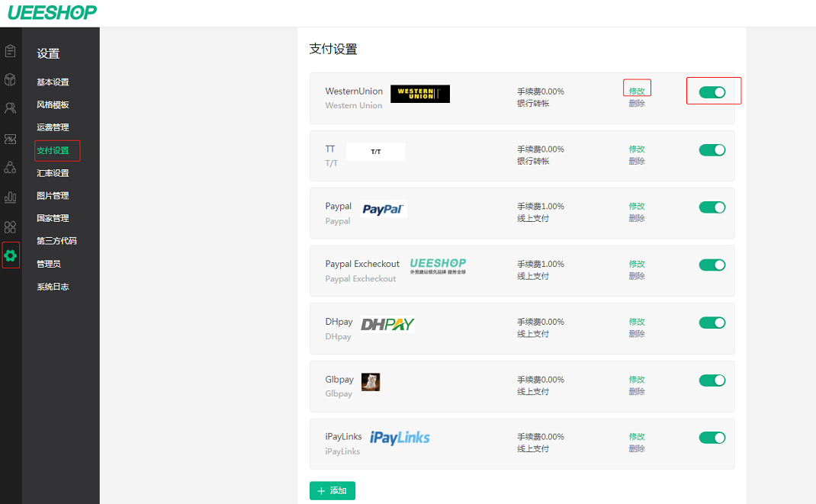Click the UEESHOP logo at top
816x504 pixels.
(x=52, y=12)
